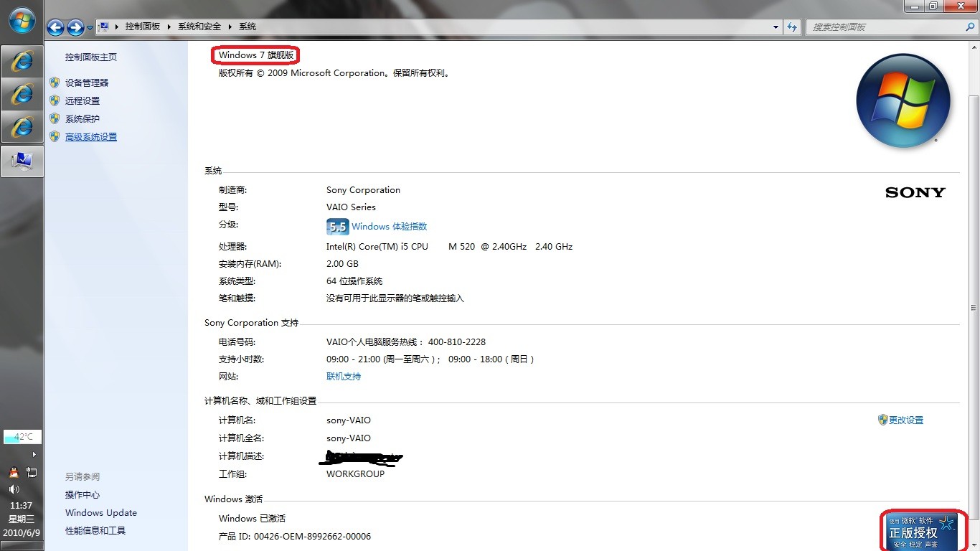Screen dimensions: 980x551
Task: Open the address bar history dropdown arrow
Action: click(x=776, y=27)
